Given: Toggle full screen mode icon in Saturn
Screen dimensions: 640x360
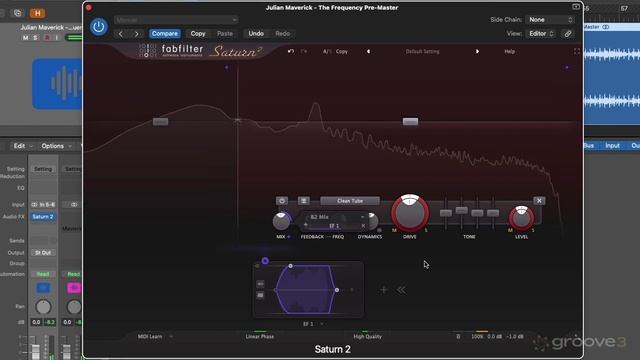Looking at the screenshot, I should [x=577, y=51].
